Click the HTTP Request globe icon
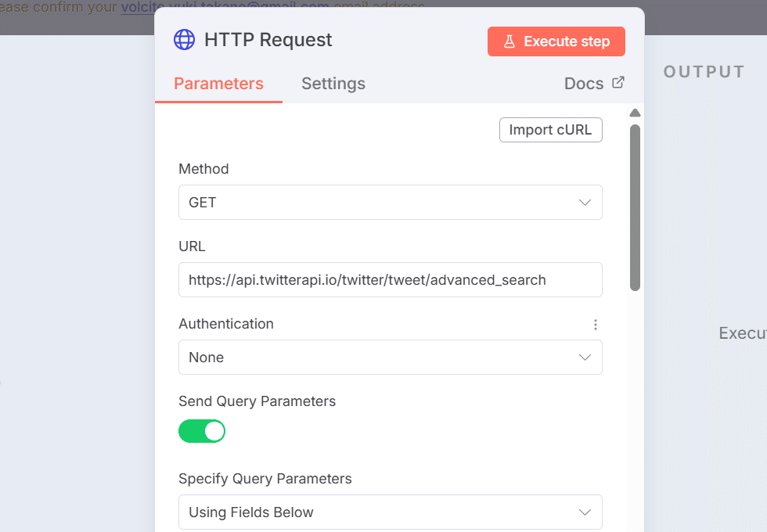Viewport: 767px width, 532px height. (x=184, y=40)
